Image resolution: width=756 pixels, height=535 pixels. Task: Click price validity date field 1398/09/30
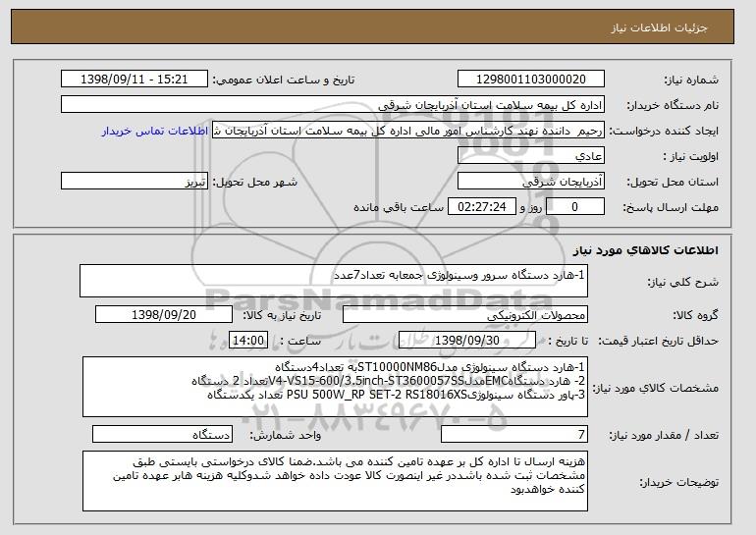[x=467, y=341]
